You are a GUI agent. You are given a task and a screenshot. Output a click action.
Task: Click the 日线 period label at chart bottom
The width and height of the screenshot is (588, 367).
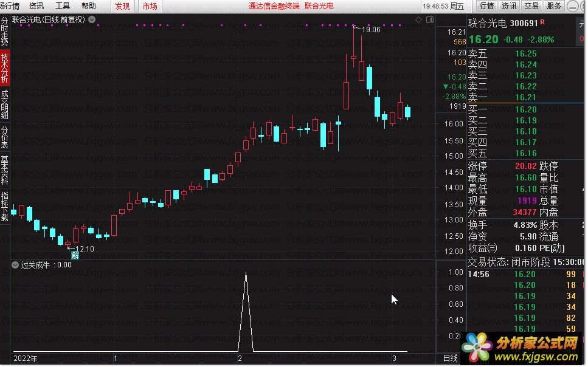451,358
